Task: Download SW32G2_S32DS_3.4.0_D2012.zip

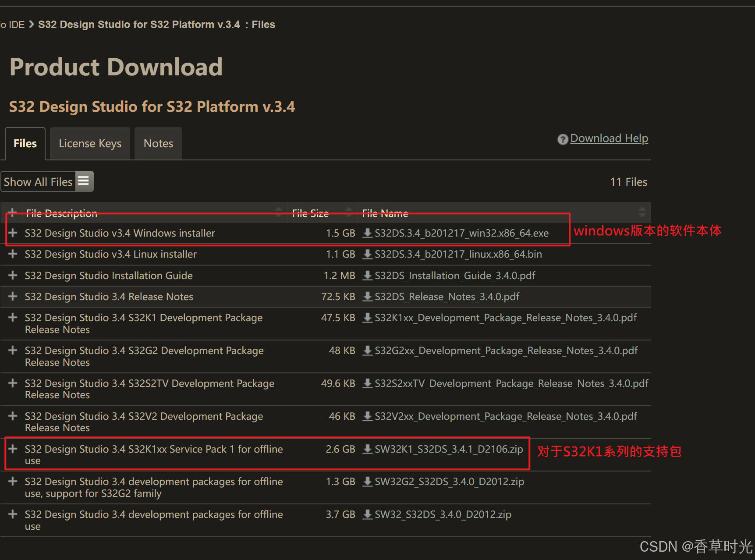Action: pos(449,482)
